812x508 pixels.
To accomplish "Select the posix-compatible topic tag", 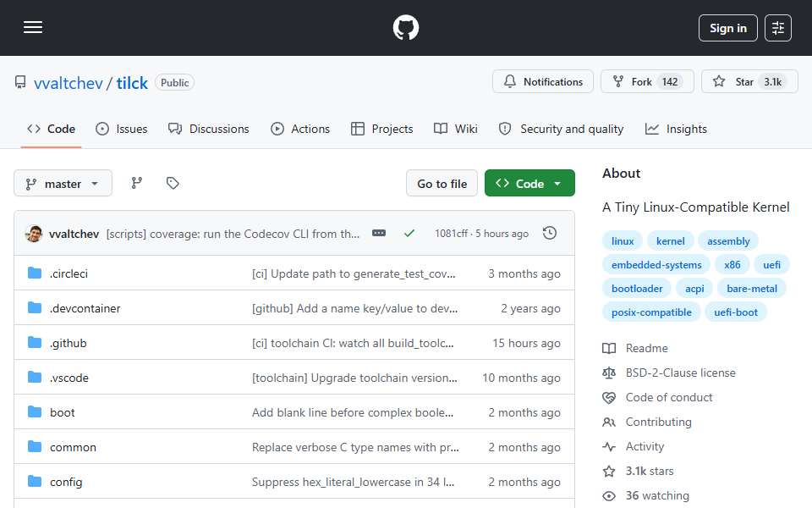I will point(651,312).
